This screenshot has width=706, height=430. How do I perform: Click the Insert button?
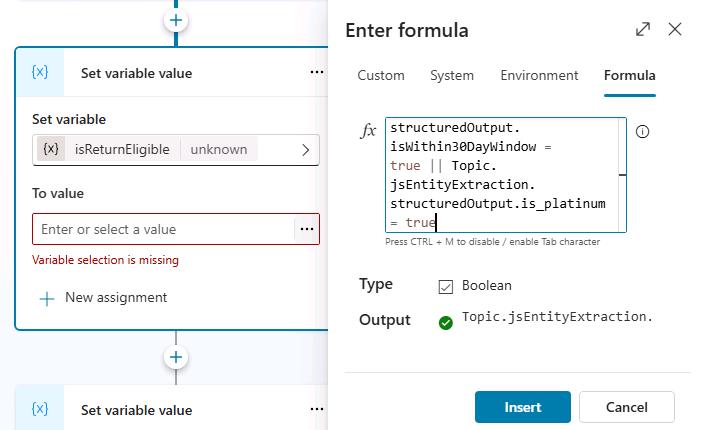(522, 407)
